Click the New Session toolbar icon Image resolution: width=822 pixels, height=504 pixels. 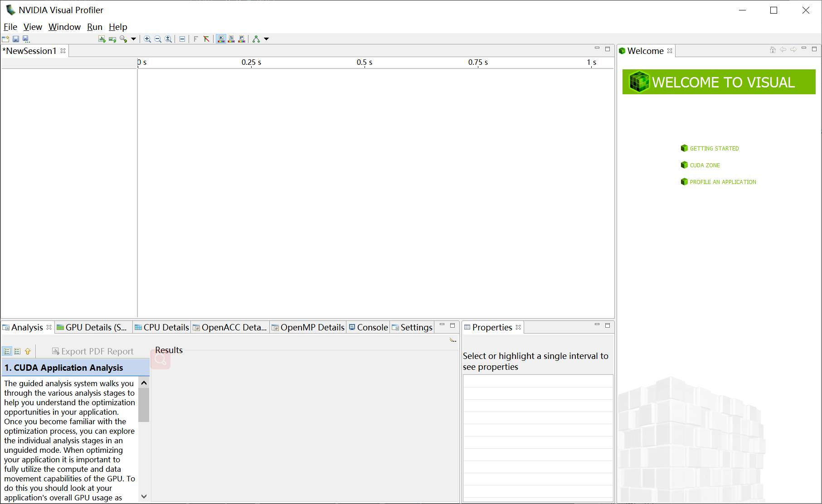(x=5, y=39)
